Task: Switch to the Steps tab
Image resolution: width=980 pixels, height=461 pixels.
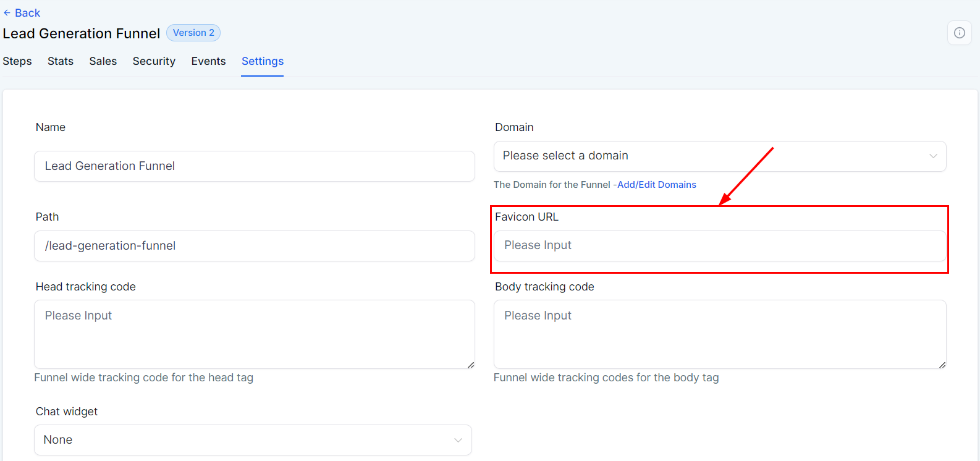Action: [x=17, y=61]
